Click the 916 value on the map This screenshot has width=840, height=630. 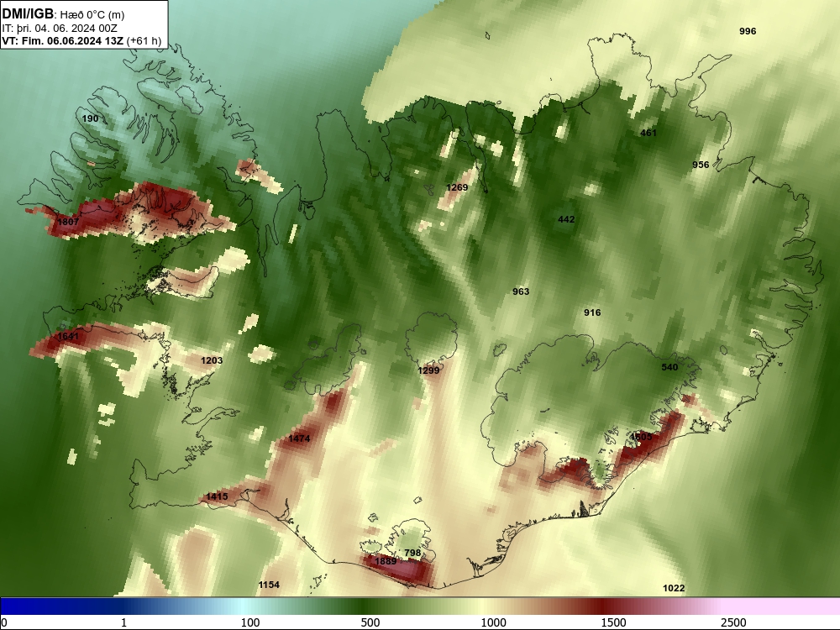pyautogui.click(x=592, y=312)
